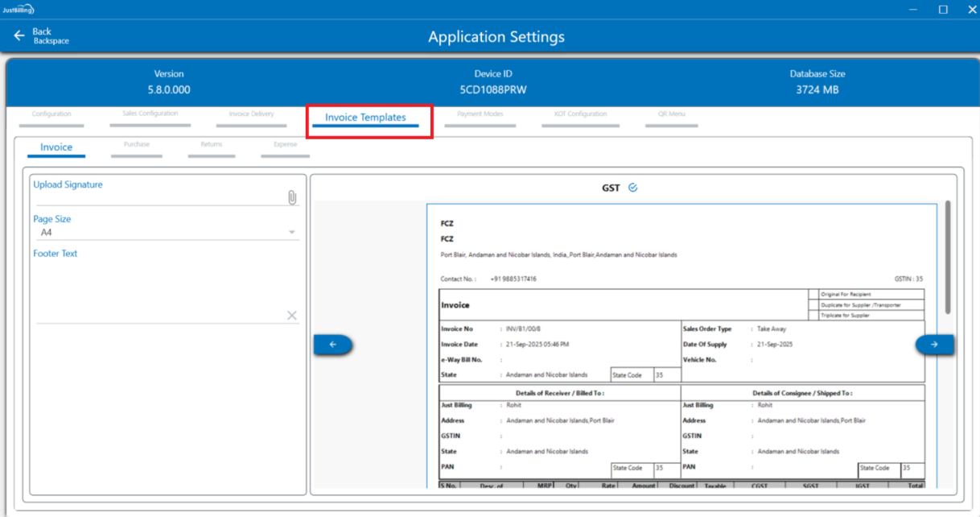The image size is (980, 517).
Task: Open the Payment Modes tab
Action: (x=480, y=114)
